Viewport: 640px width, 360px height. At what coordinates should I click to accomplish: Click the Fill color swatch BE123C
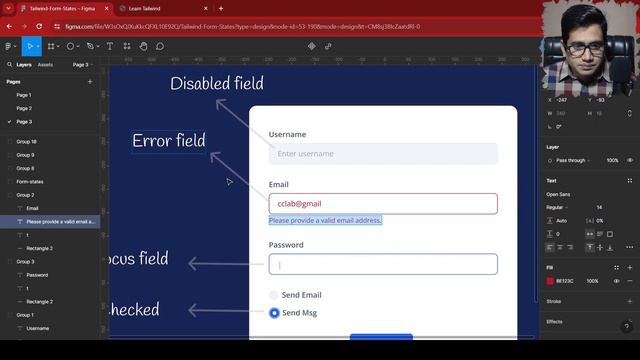550,281
